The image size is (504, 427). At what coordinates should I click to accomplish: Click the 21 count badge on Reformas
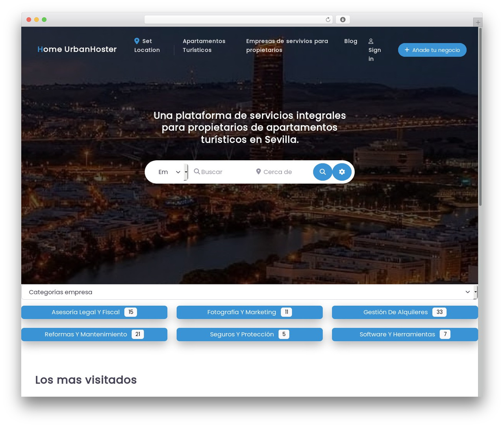[x=138, y=334]
